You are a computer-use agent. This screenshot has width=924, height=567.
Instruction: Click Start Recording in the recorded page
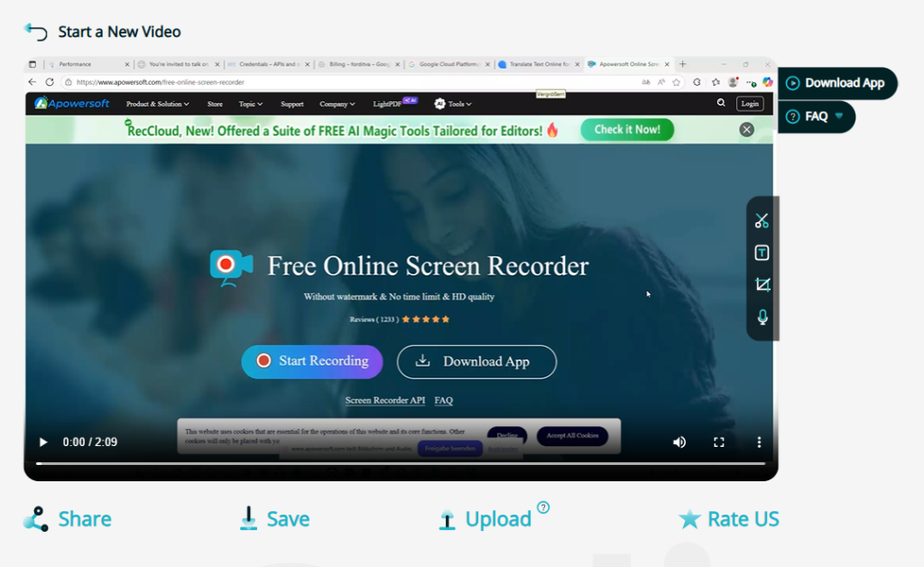pyautogui.click(x=311, y=361)
